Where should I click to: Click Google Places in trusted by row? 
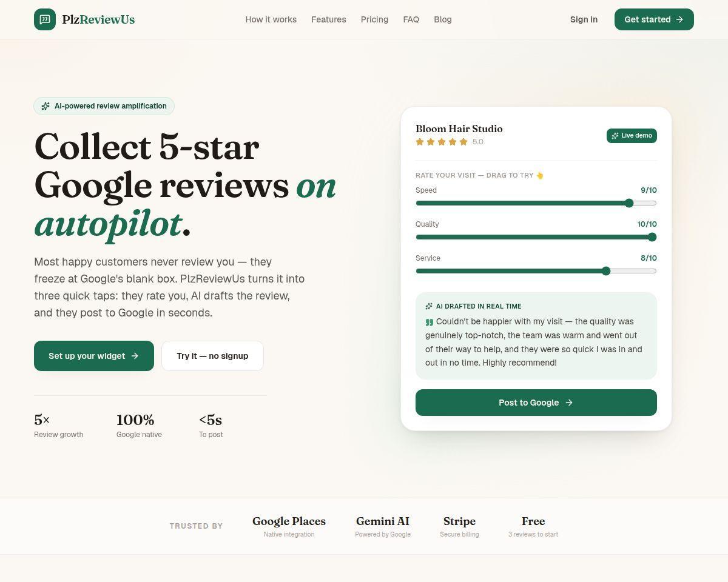(289, 526)
